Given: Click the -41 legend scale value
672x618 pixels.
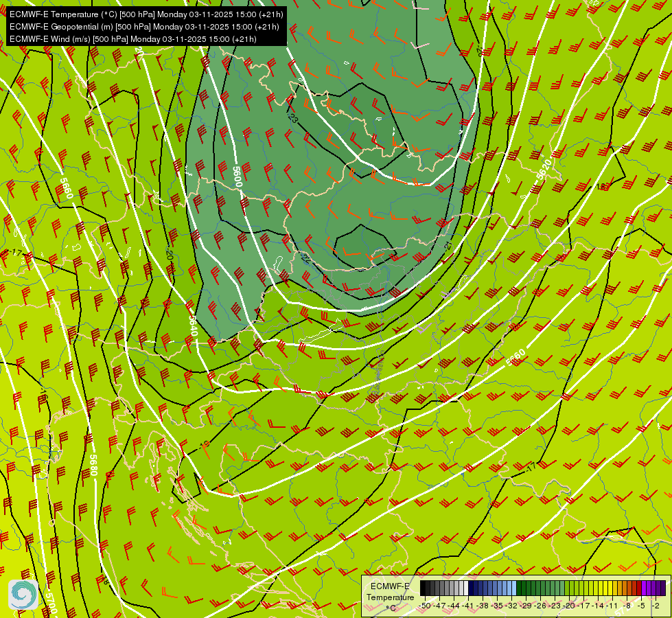Looking at the screenshot, I should (x=467, y=606).
